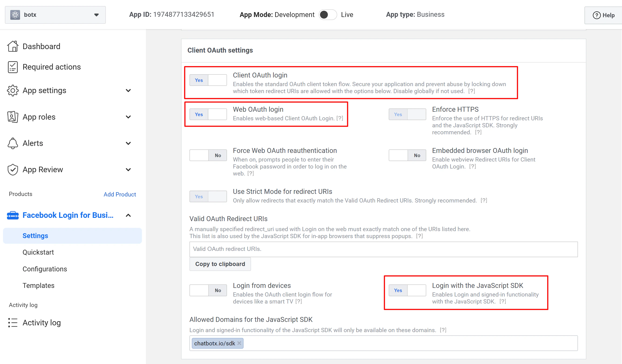Click help [?] for Allowed Domains
Screen dimensions: 622x364
(x=443, y=330)
